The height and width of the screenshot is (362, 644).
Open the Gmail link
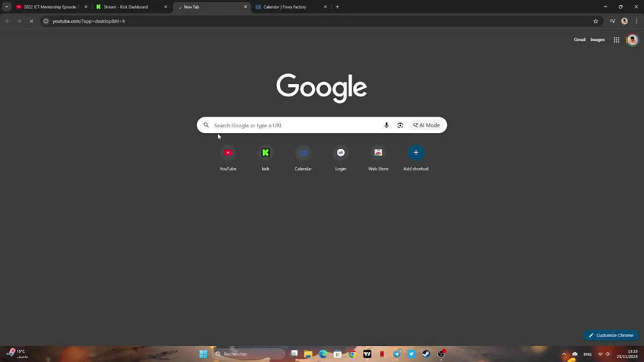tap(580, 40)
